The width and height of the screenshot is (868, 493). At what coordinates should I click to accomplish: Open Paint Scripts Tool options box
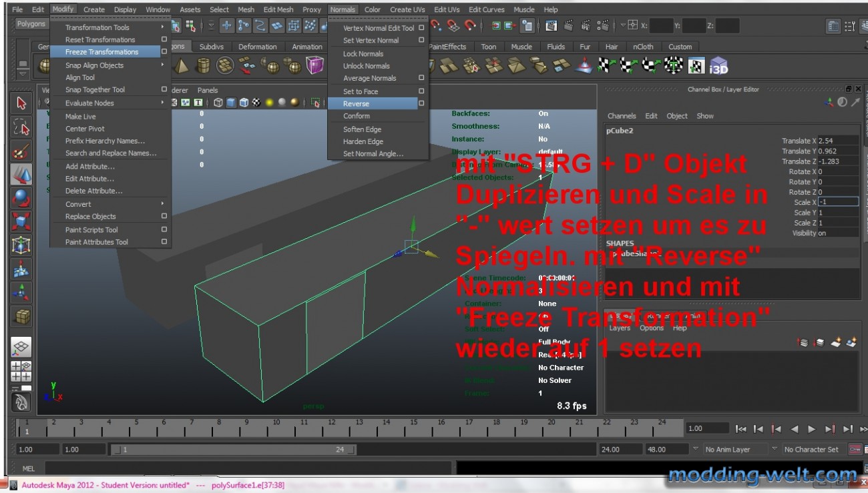(164, 229)
